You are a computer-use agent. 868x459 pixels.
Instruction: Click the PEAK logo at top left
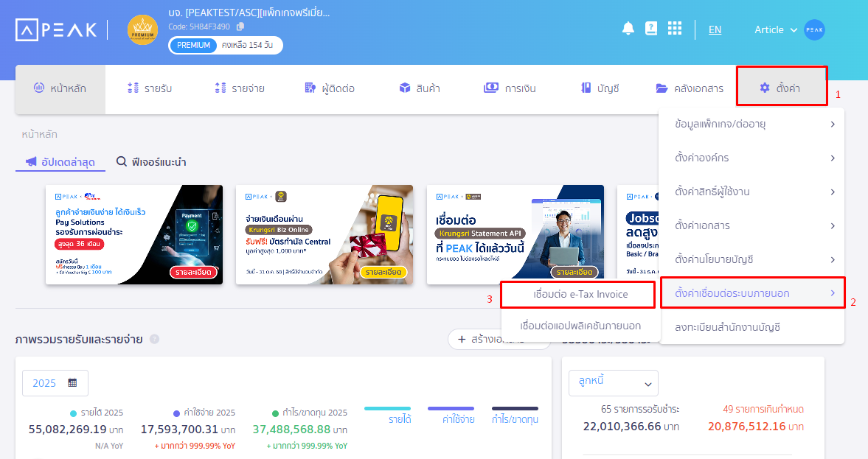pyautogui.click(x=56, y=29)
